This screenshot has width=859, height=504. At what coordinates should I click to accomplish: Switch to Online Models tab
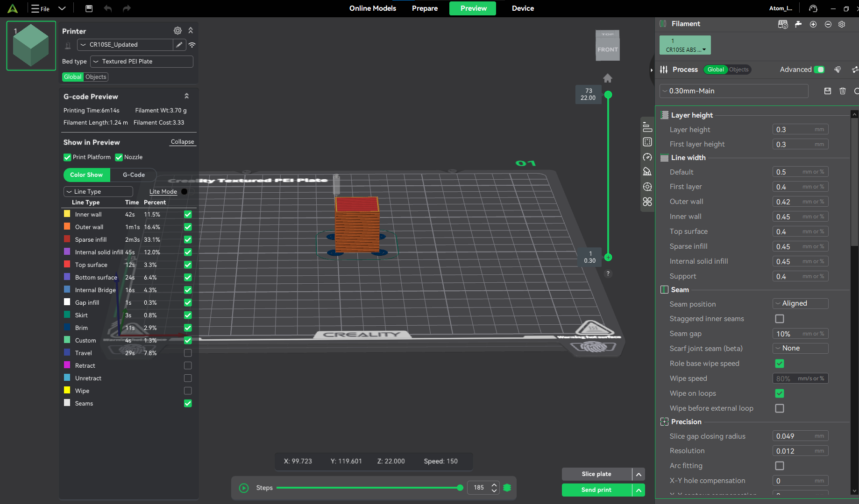[x=373, y=8]
